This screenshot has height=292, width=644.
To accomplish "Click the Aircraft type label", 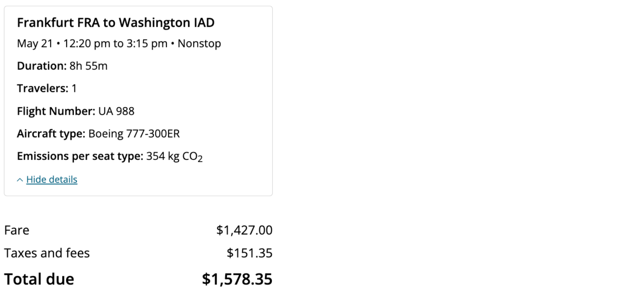I will pos(51,133).
